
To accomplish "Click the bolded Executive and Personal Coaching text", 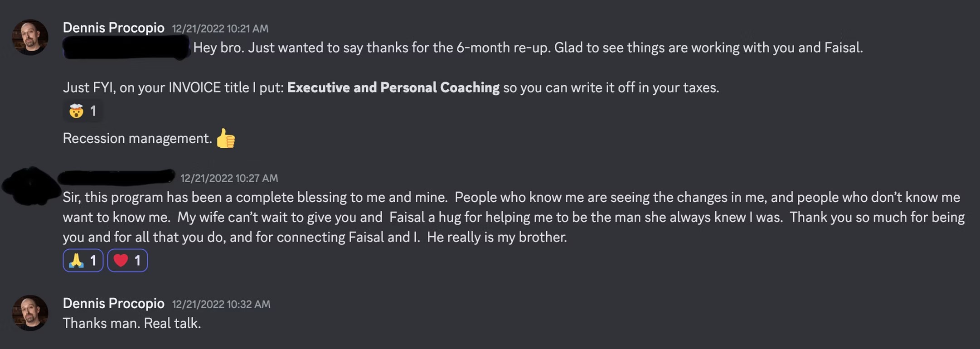I will (x=393, y=87).
